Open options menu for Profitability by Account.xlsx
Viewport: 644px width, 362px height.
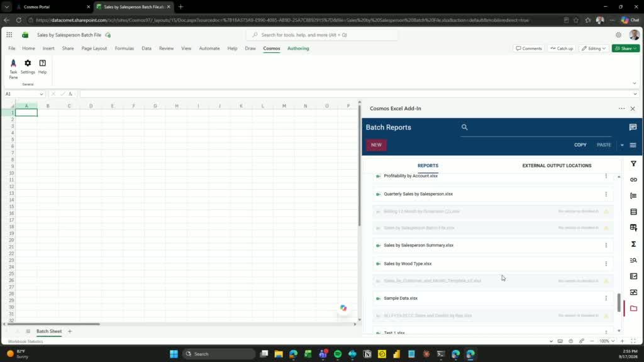[606, 176]
